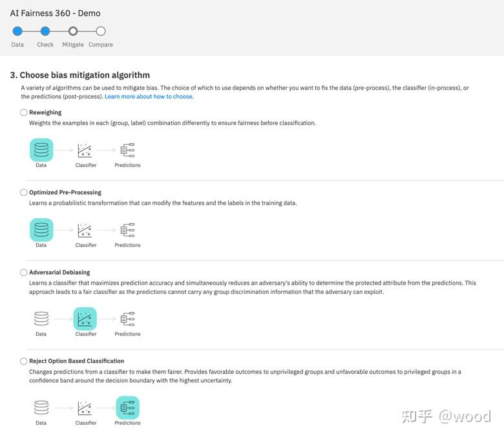Click the AI Fairness 360 - Demo title
504x437 pixels.
click(55, 13)
